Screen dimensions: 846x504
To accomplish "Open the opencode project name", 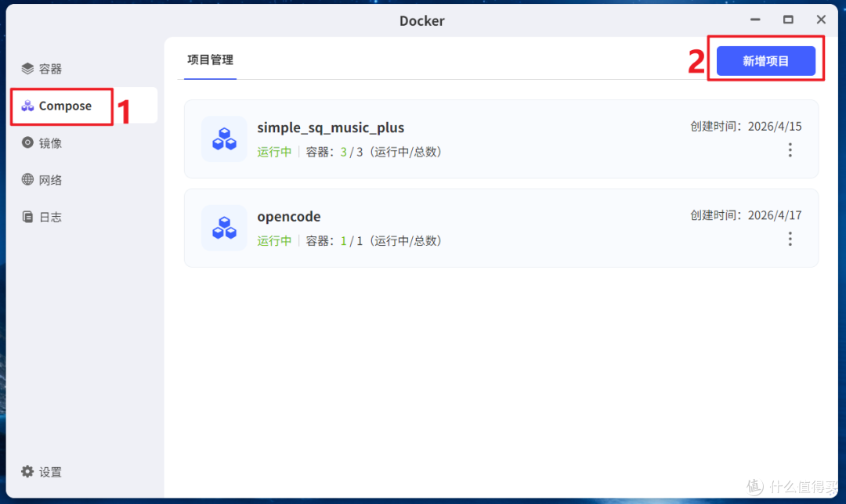I will pos(288,217).
